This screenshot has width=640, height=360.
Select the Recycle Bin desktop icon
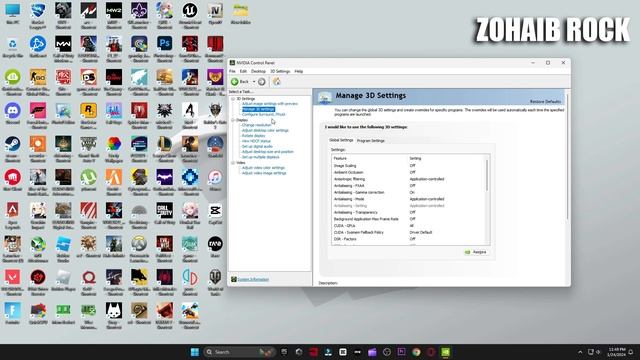pyautogui.click(x=13, y=47)
